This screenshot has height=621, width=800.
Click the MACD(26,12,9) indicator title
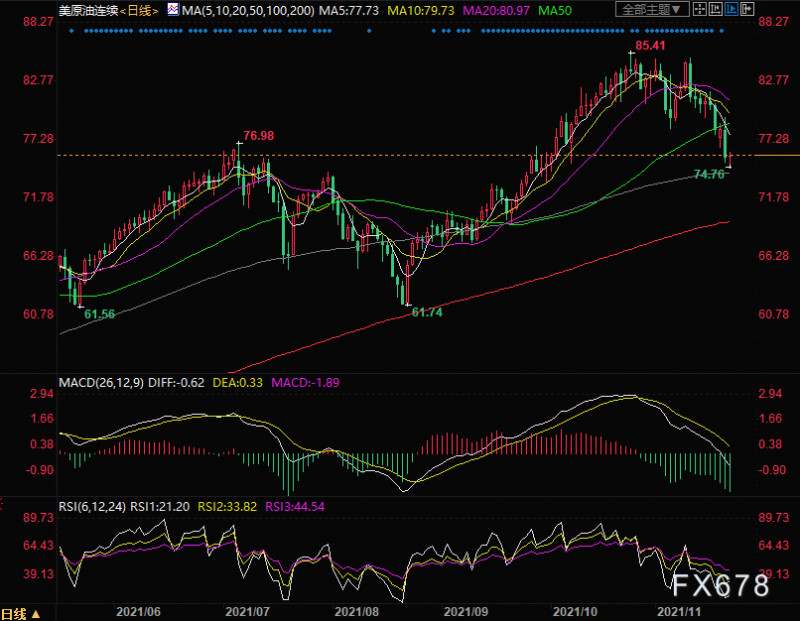(101, 383)
